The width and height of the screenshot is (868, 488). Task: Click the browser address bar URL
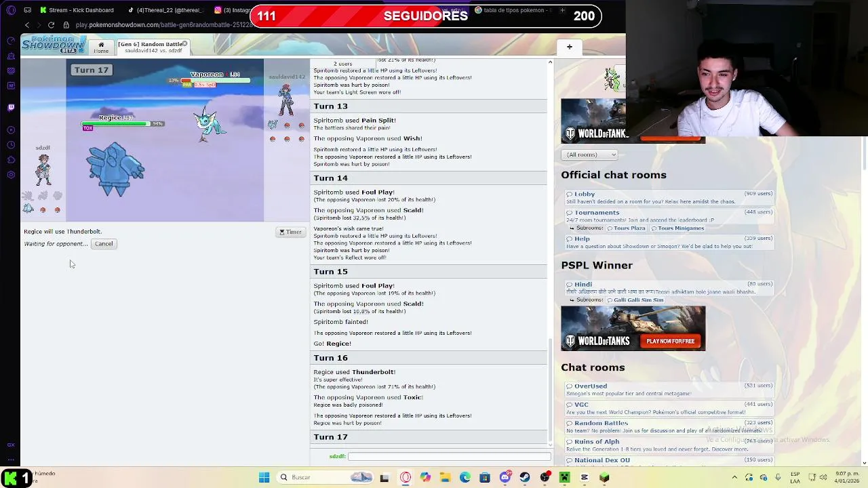click(x=163, y=25)
